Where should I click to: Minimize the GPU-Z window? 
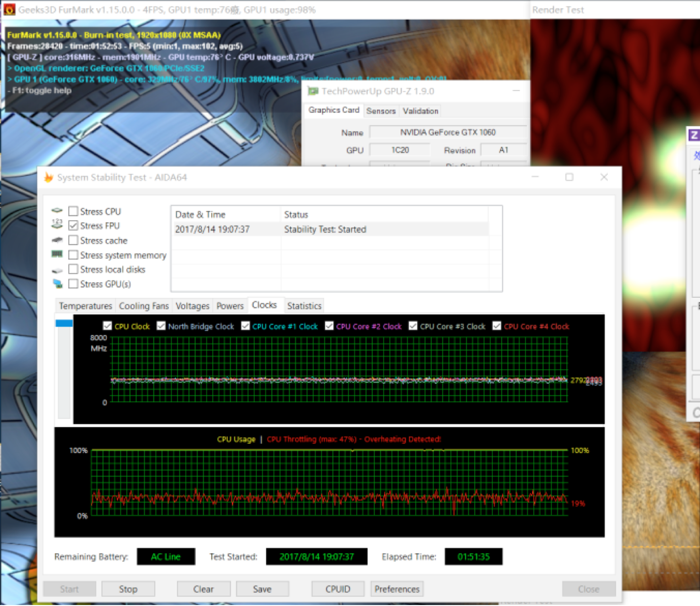tap(516, 91)
